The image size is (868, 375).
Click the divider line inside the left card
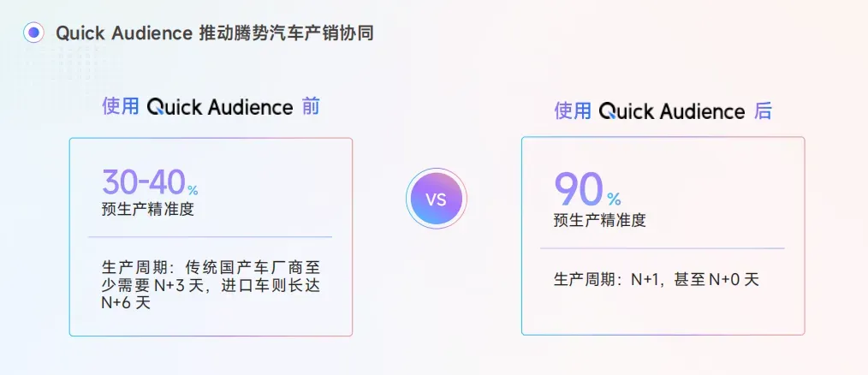pos(210,236)
